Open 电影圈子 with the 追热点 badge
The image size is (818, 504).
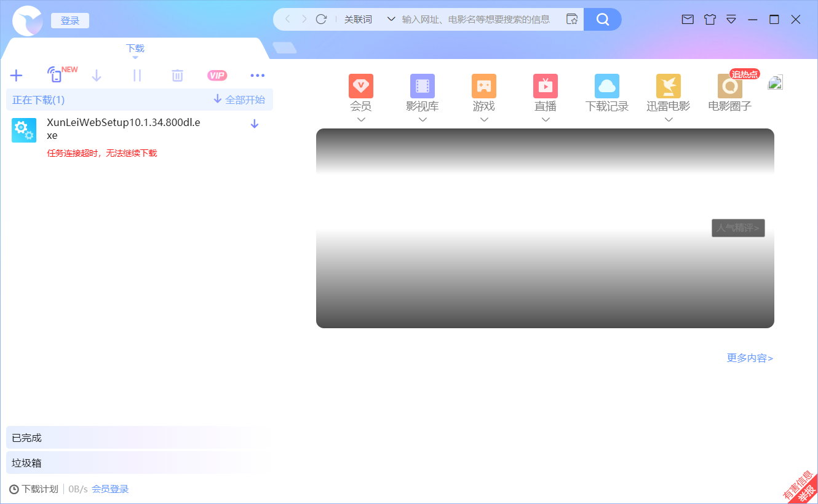tap(729, 92)
